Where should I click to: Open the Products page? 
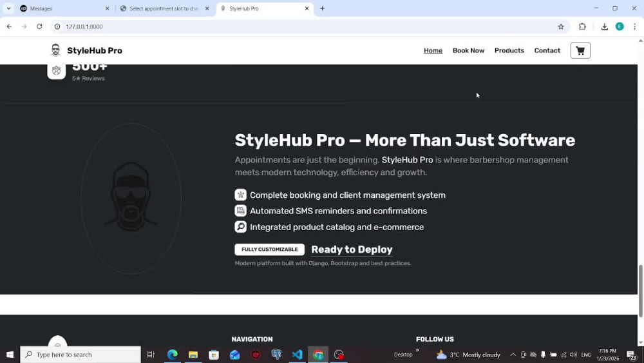[x=509, y=50]
